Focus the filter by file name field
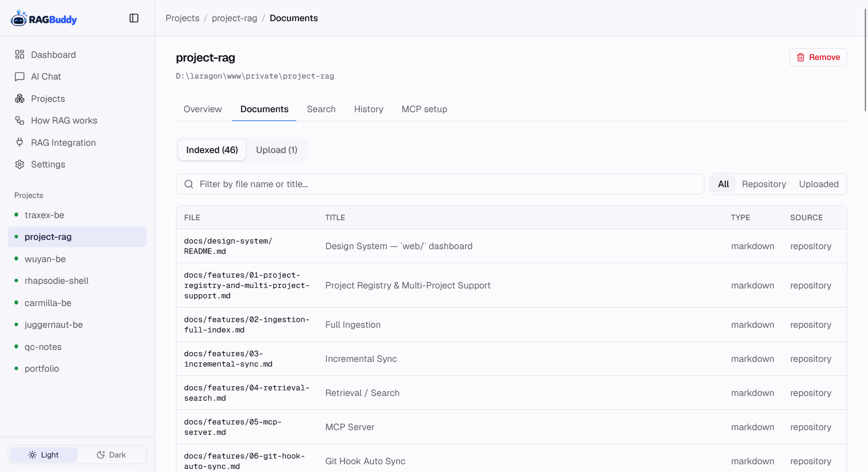The width and height of the screenshot is (868, 472). (x=440, y=184)
